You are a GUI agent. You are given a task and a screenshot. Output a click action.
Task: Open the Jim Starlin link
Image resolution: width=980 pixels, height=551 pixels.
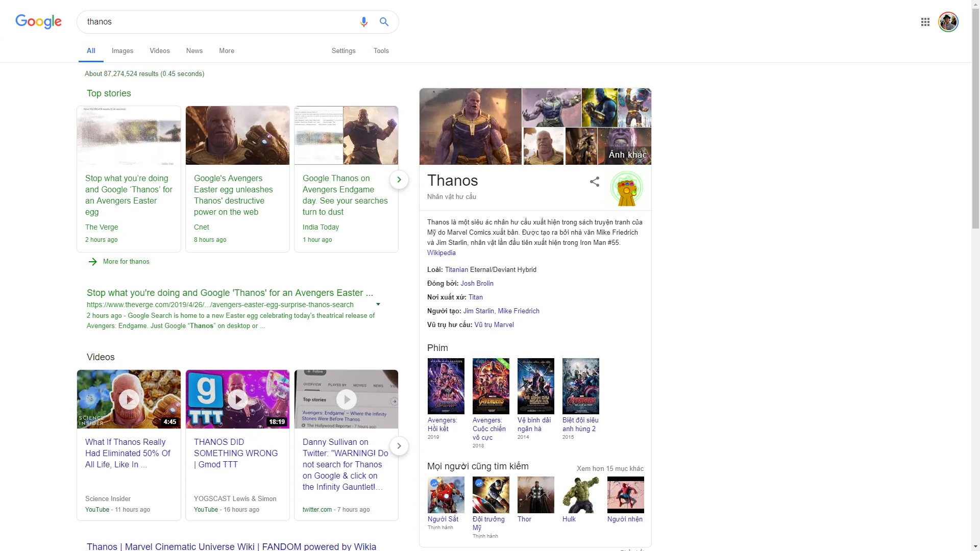coord(479,311)
